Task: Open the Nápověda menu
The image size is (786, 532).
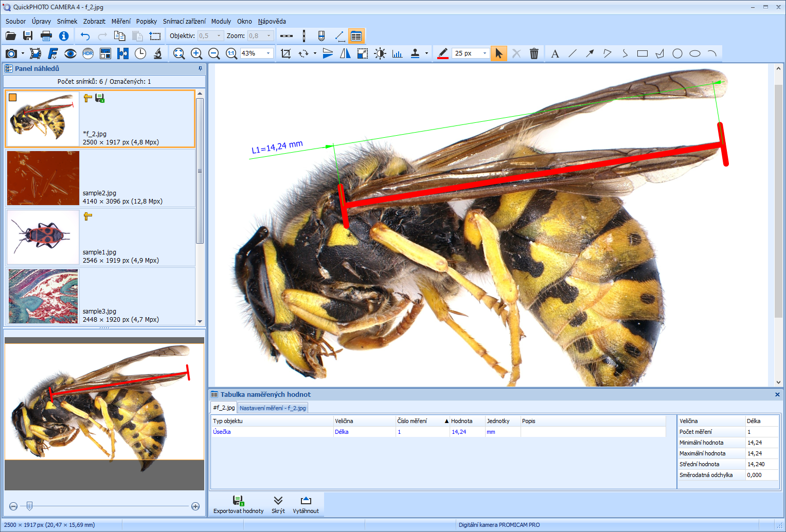Action: [272, 22]
